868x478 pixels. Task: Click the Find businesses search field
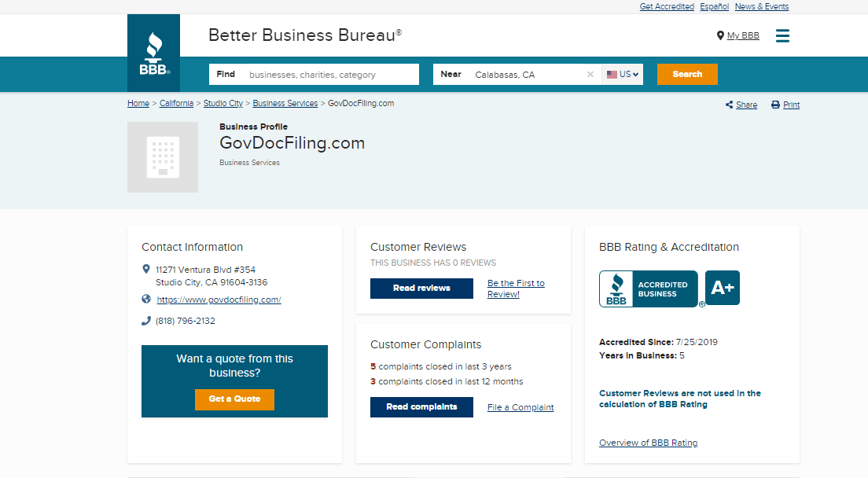tap(314, 74)
